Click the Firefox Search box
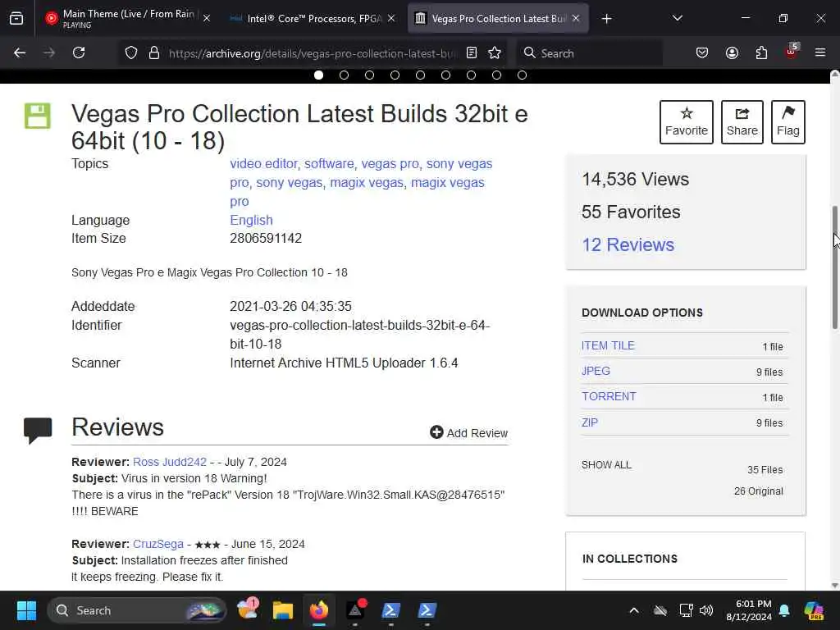The width and height of the screenshot is (840, 630). point(589,53)
